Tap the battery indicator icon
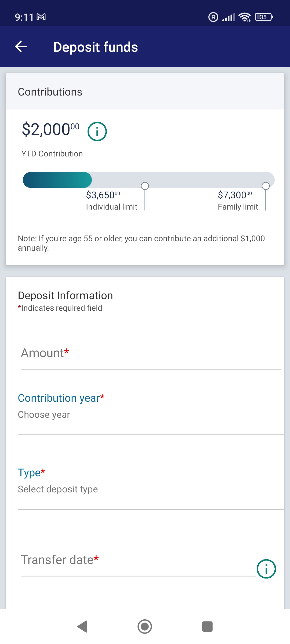 [264, 17]
